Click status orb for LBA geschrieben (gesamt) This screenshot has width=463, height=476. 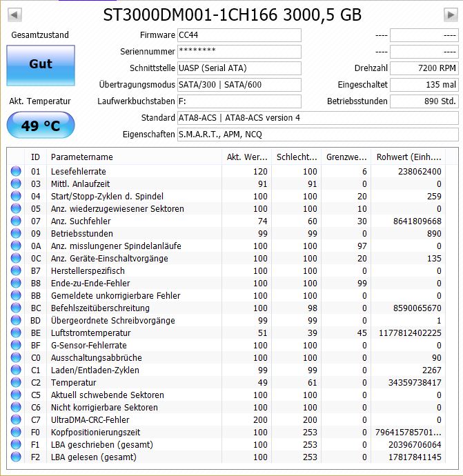[x=16, y=444]
